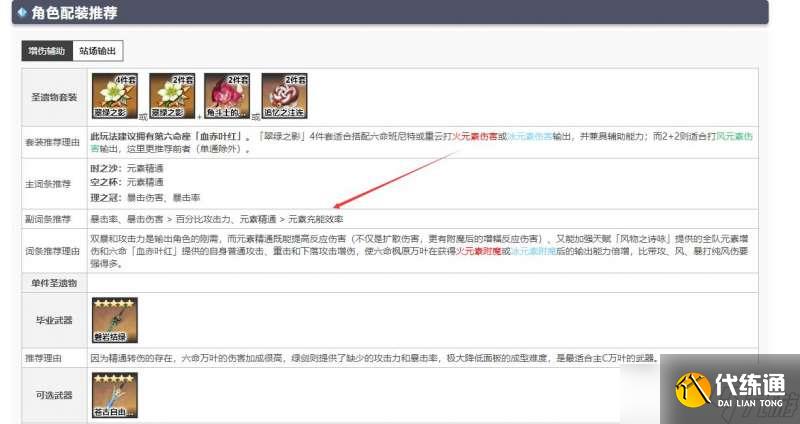
Task: Click the 空之杯:元素精通 line
Action: [127, 182]
